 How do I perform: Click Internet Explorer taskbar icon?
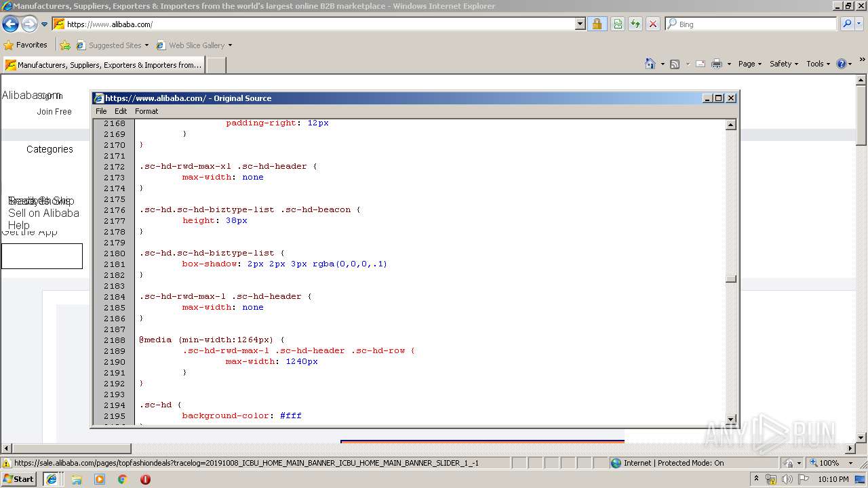tap(52, 479)
